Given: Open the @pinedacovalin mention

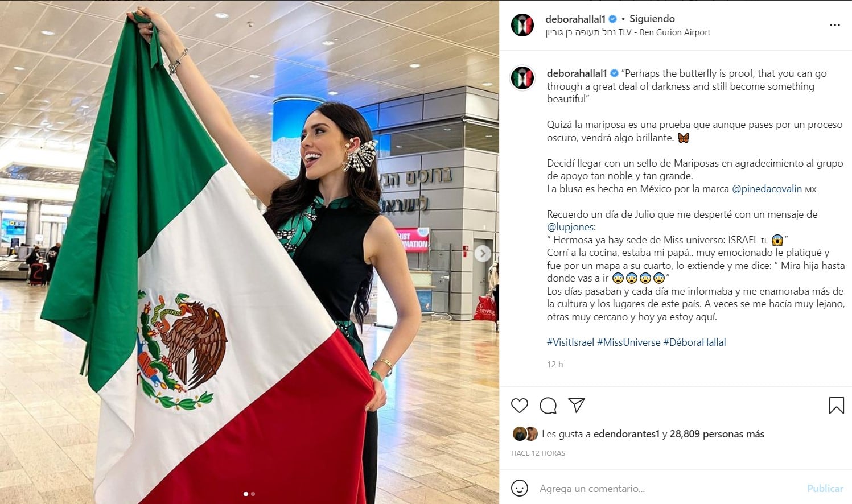Looking at the screenshot, I should tap(767, 189).
